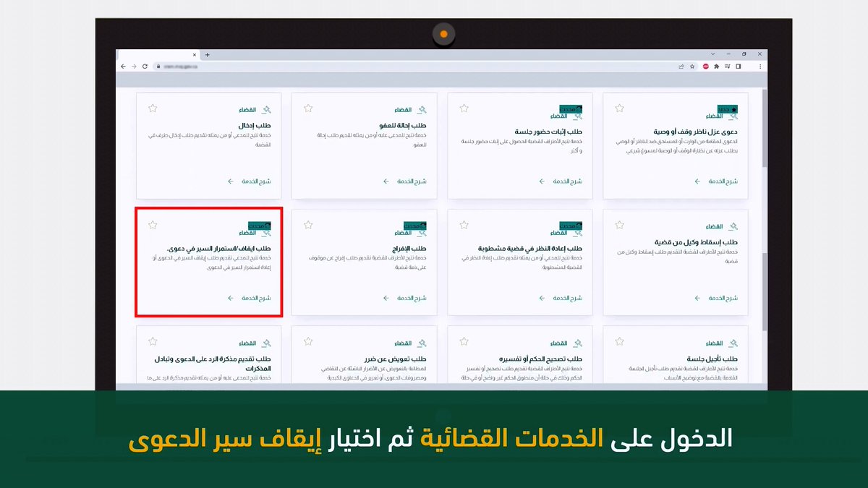Favorite the طلب إحالة للعفو star
Image resolution: width=868 pixels, height=488 pixels.
308,108
